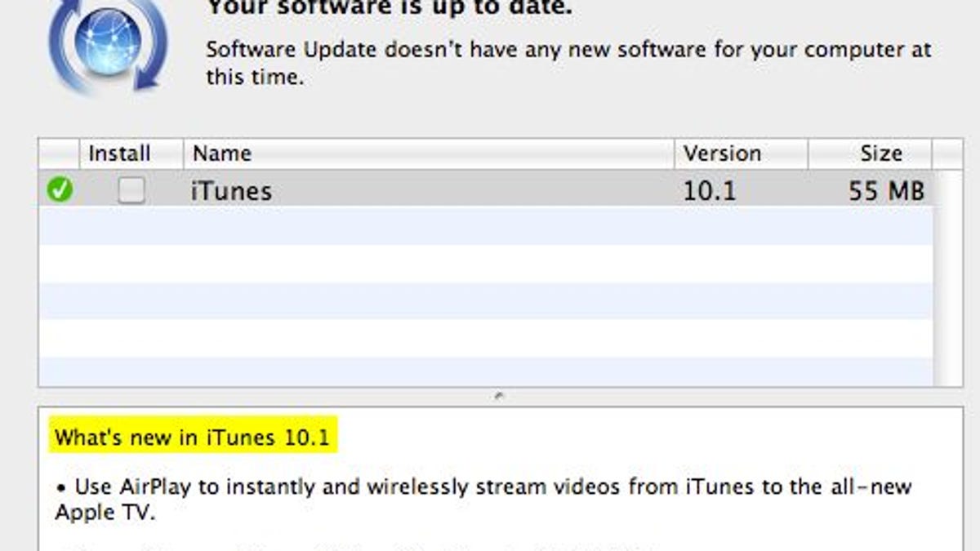Click the Name column header
This screenshot has width=980, height=551.
[x=221, y=153]
